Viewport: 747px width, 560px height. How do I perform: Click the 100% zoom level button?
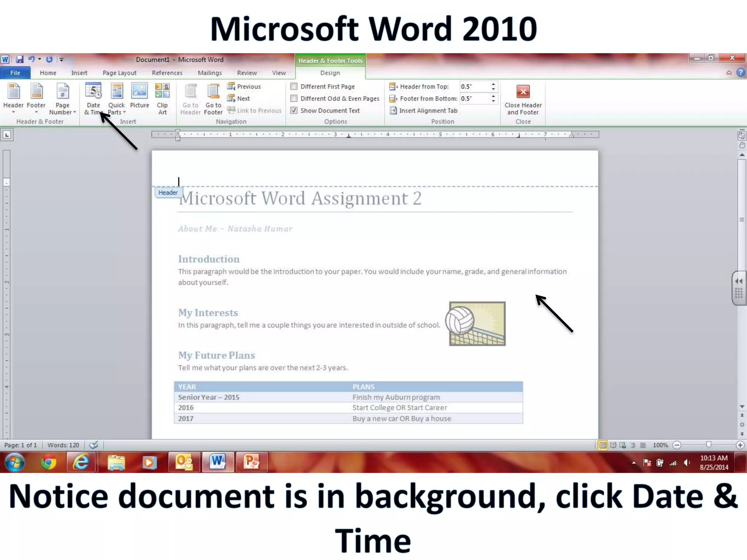pos(660,445)
